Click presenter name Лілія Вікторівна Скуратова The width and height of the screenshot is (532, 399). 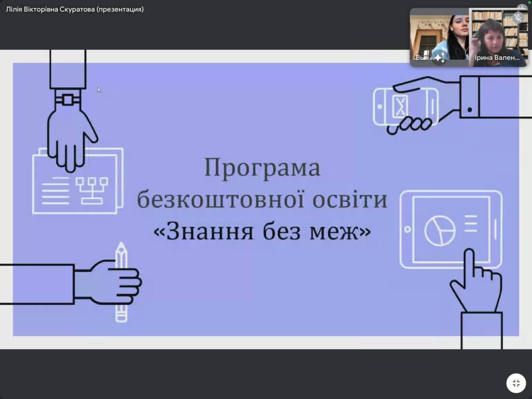75,9
